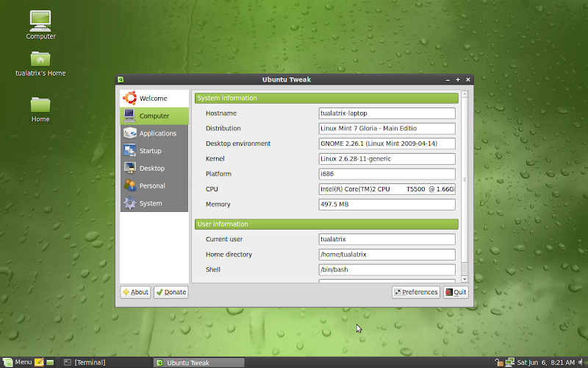588x368 pixels.
Task: Click the Hostname text field
Action: (x=387, y=113)
